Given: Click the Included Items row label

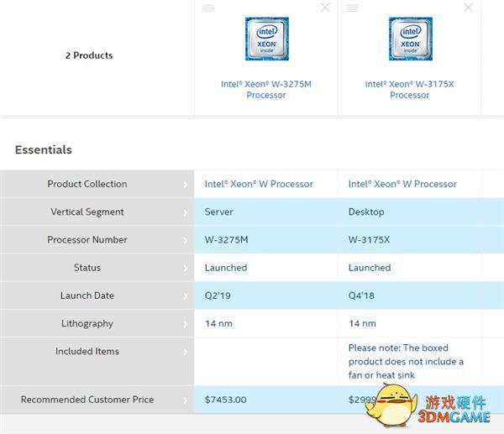Looking at the screenshot, I should [87, 351].
